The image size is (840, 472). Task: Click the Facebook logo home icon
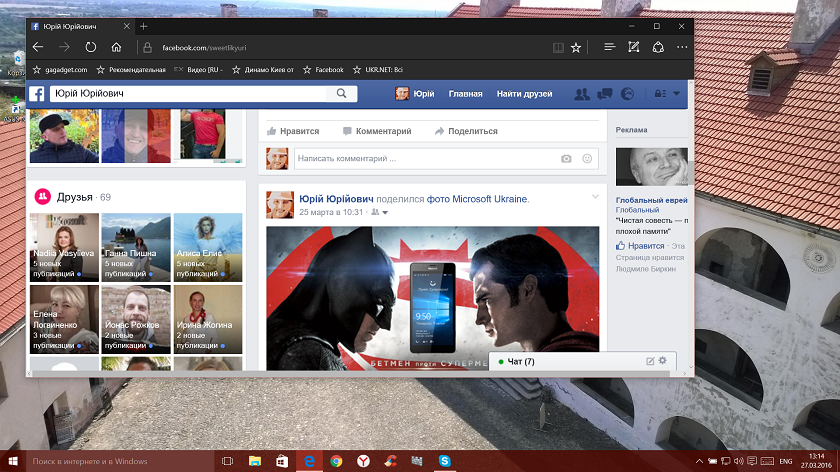36,94
